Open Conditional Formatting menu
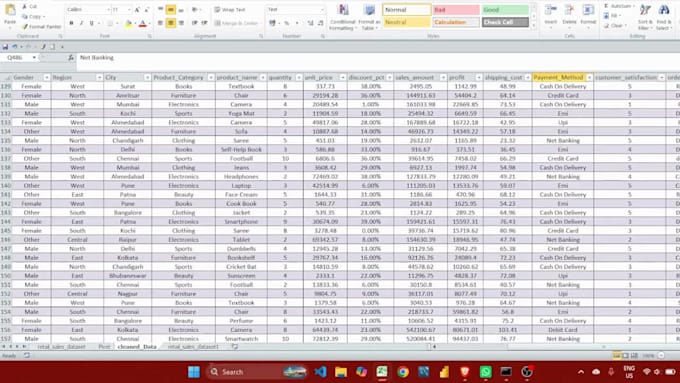Screen dimensions: 680x383 (343, 17)
